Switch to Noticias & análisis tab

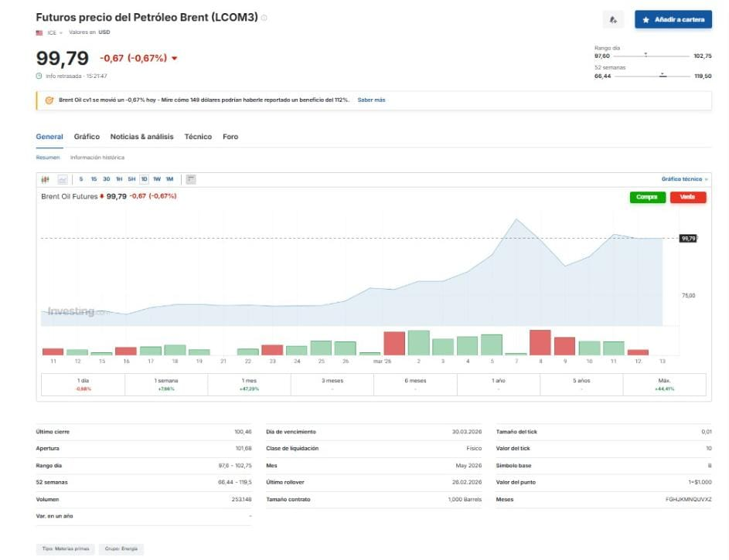[x=142, y=137]
